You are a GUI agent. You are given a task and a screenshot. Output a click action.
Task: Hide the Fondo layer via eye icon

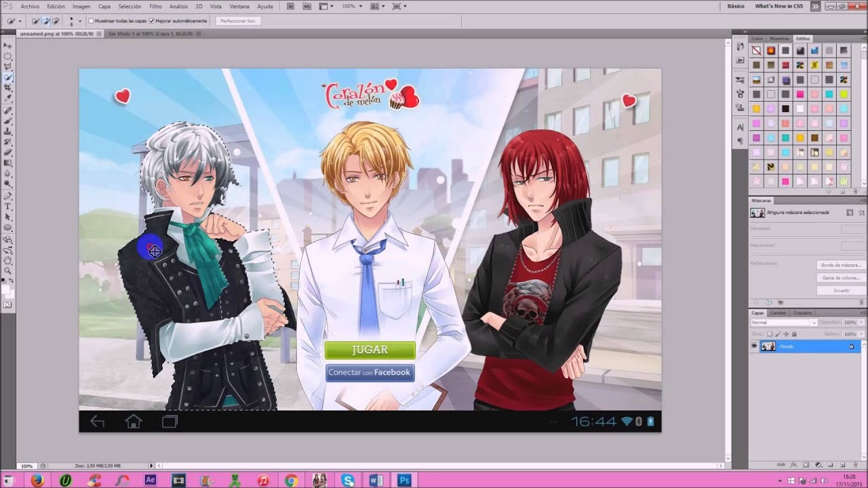754,346
